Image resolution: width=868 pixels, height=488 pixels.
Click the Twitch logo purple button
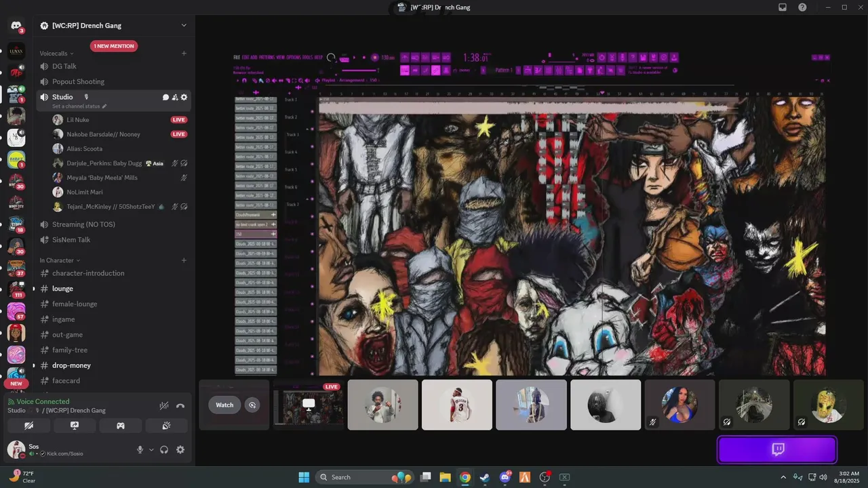(x=777, y=449)
